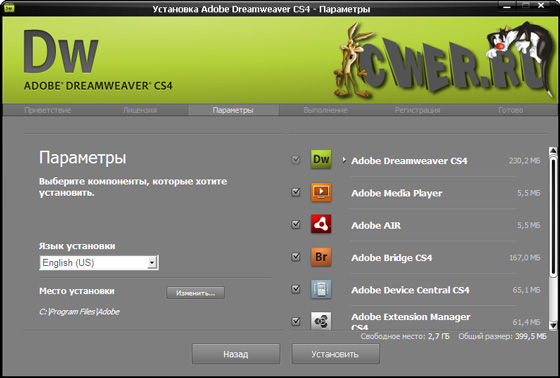Click the Adobe Extension Manager name
560x378 pixels.
pos(411,321)
